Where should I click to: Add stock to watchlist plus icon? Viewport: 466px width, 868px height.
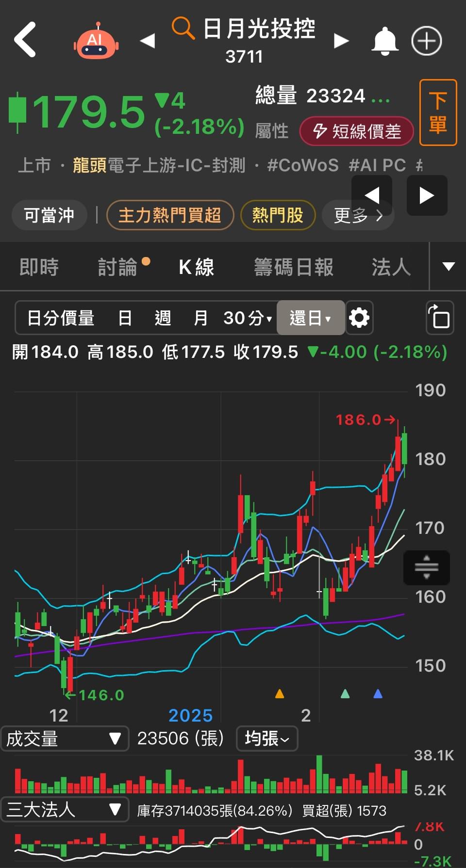click(427, 41)
